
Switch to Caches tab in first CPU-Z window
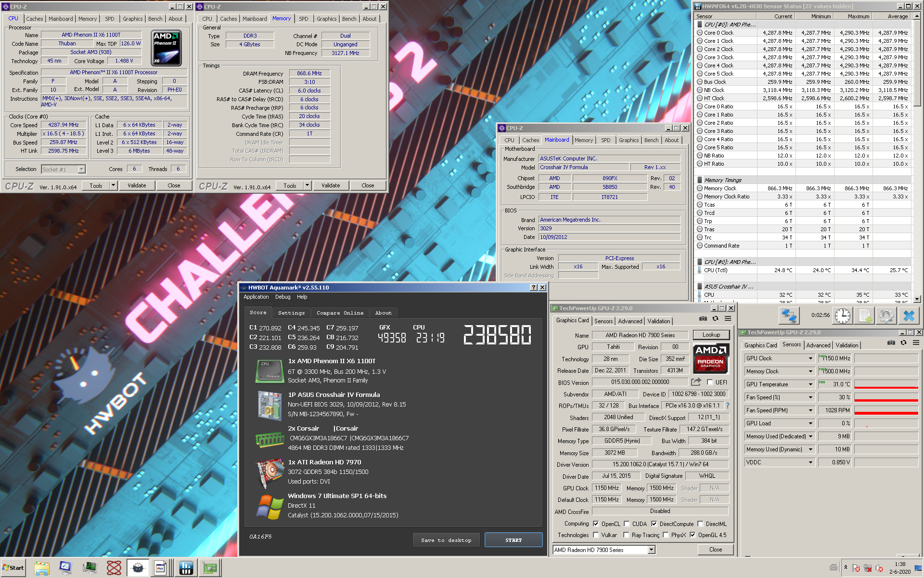[35, 19]
